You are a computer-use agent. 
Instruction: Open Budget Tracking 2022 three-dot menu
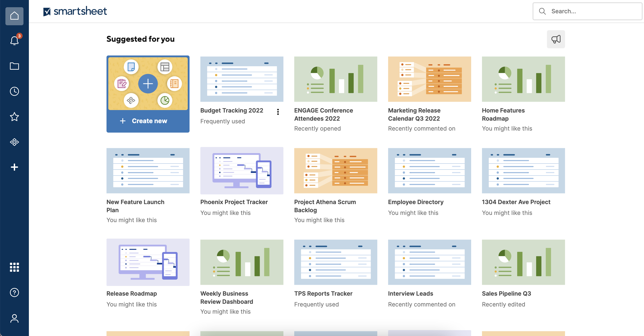[278, 112]
